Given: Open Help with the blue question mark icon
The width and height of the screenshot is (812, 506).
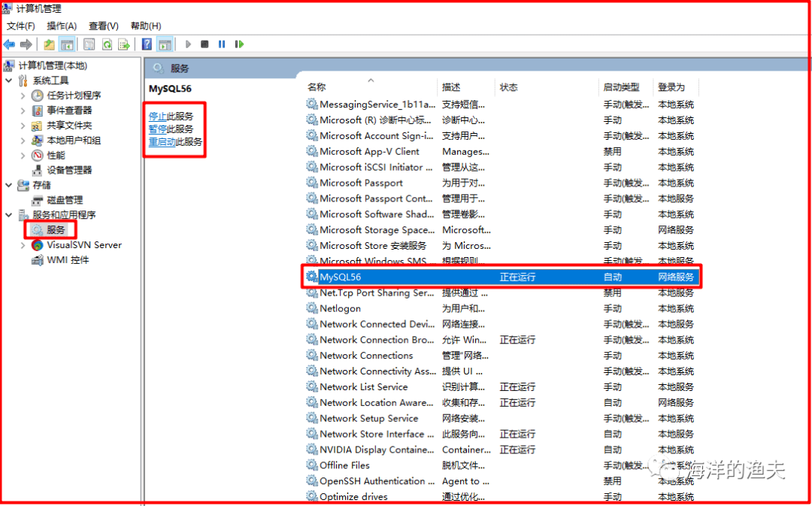Looking at the screenshot, I should coord(147,44).
